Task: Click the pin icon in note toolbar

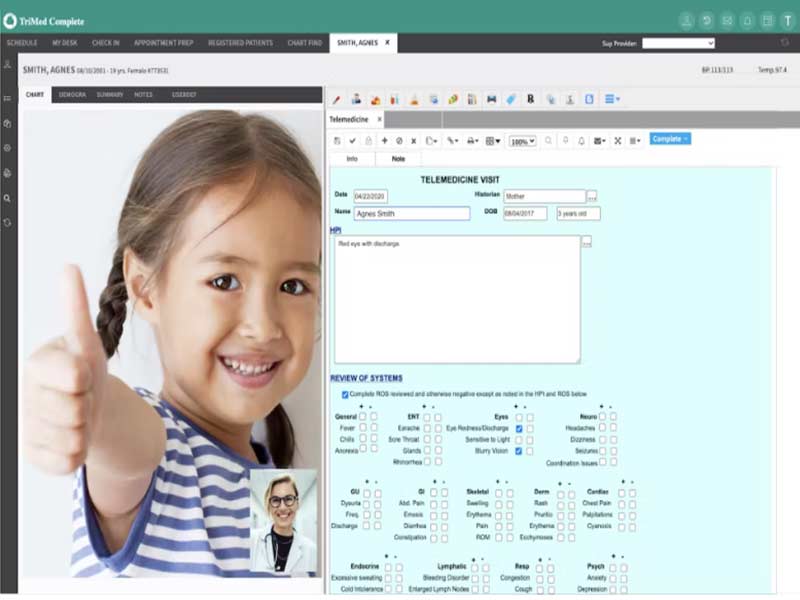Action: [x=565, y=140]
